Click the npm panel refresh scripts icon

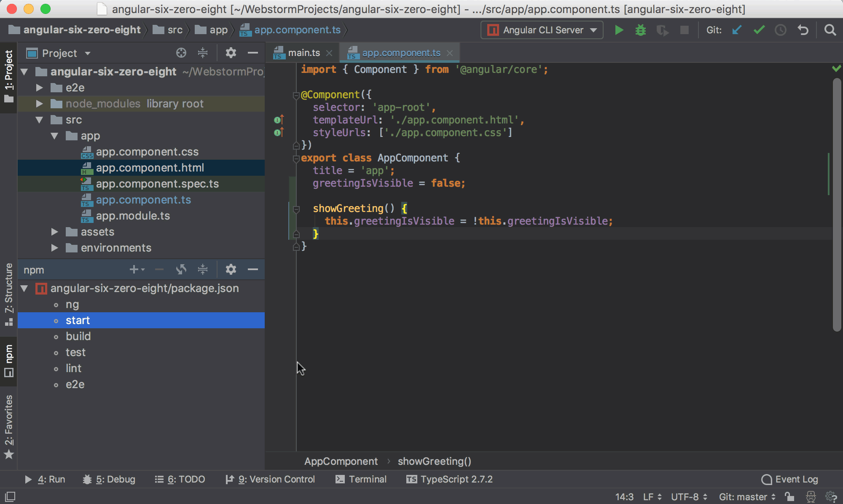pyautogui.click(x=181, y=269)
